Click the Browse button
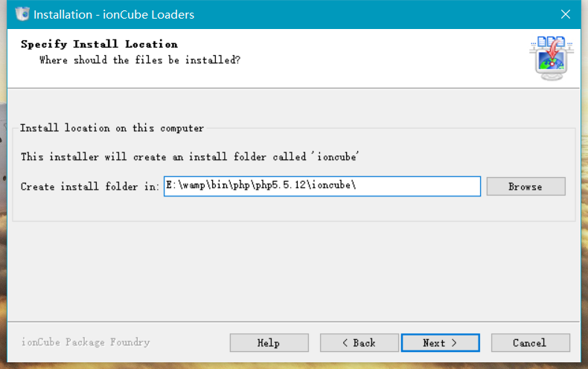588x369 pixels. click(525, 187)
